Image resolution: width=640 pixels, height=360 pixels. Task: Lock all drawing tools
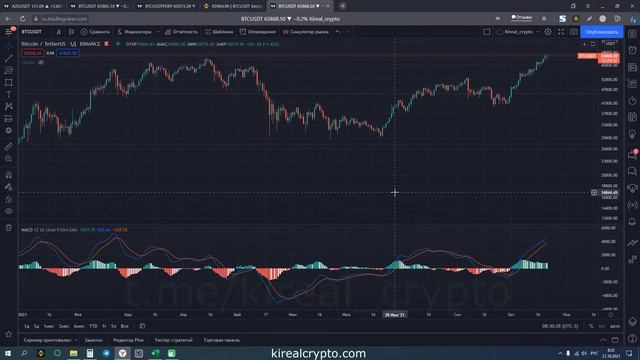(x=9, y=199)
